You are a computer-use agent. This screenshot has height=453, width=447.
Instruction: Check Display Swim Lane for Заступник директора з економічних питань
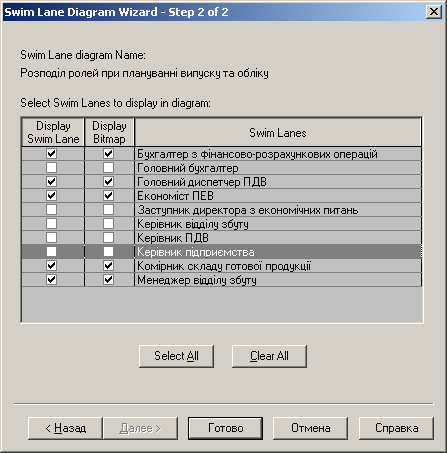coord(51,210)
